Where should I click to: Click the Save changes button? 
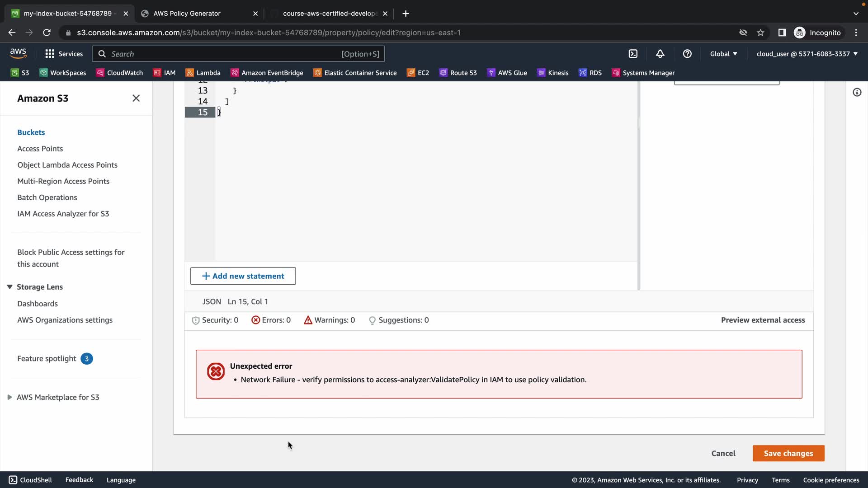[x=788, y=453]
